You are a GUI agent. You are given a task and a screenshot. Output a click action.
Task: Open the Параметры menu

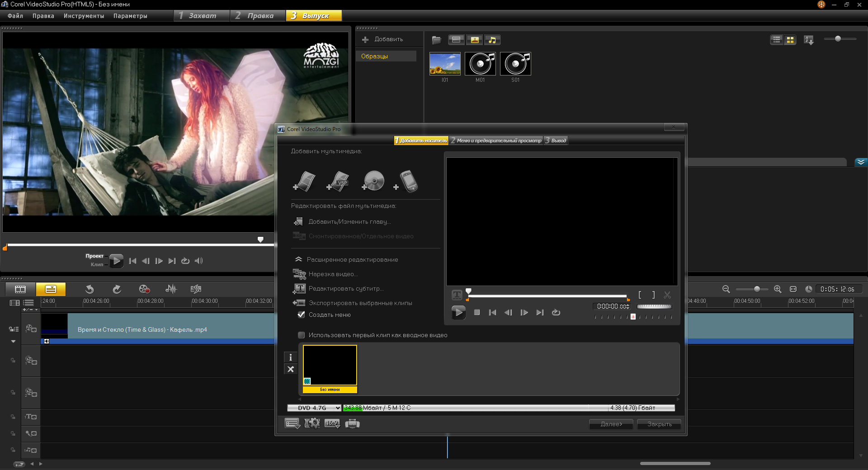click(x=130, y=16)
